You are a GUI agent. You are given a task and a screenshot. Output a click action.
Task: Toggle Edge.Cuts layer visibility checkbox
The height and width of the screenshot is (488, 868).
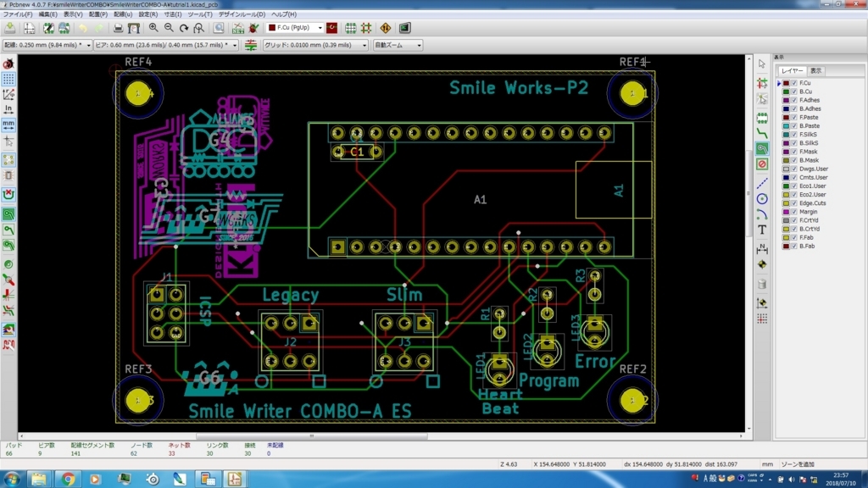pos(794,203)
